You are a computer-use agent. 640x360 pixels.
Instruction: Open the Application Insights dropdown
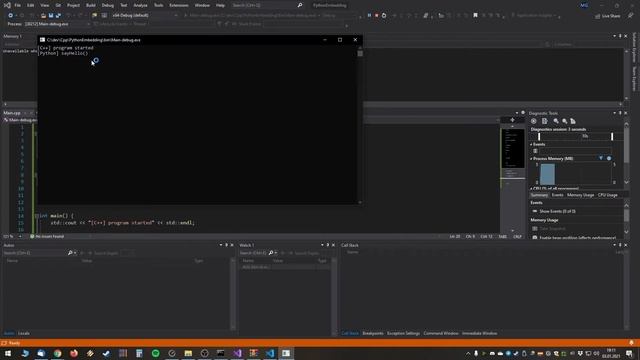[535, 15]
